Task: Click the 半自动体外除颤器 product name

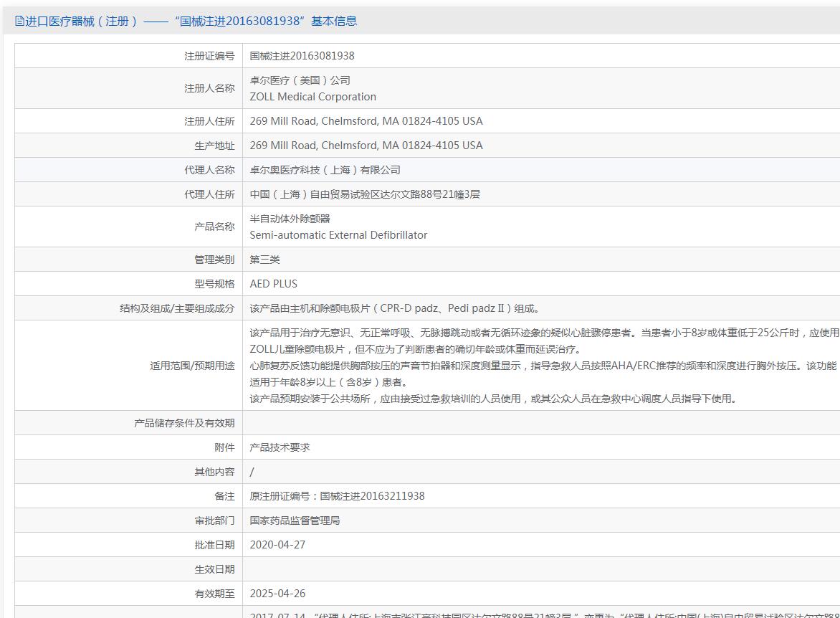Action: 290,219
